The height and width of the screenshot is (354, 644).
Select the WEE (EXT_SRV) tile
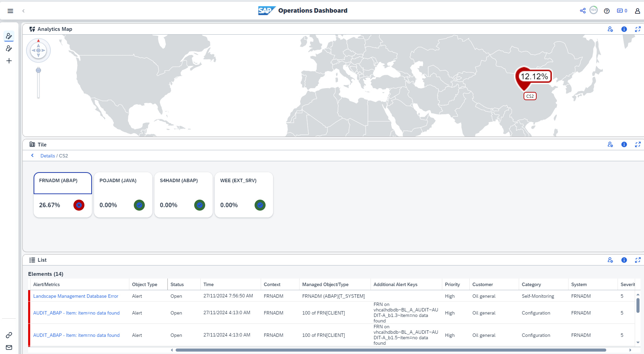pos(244,195)
